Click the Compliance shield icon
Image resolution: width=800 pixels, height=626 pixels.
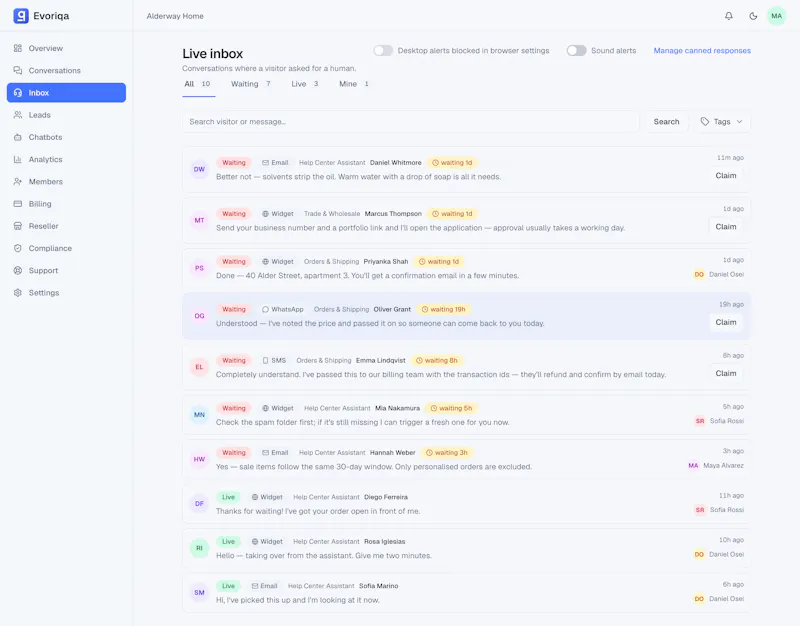coord(18,248)
